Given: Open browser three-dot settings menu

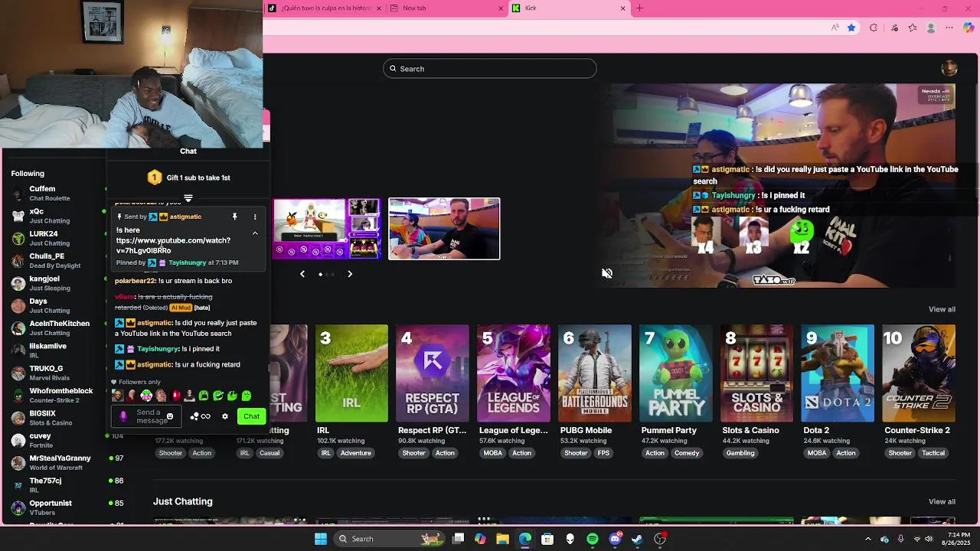Looking at the screenshot, I should click(x=949, y=28).
